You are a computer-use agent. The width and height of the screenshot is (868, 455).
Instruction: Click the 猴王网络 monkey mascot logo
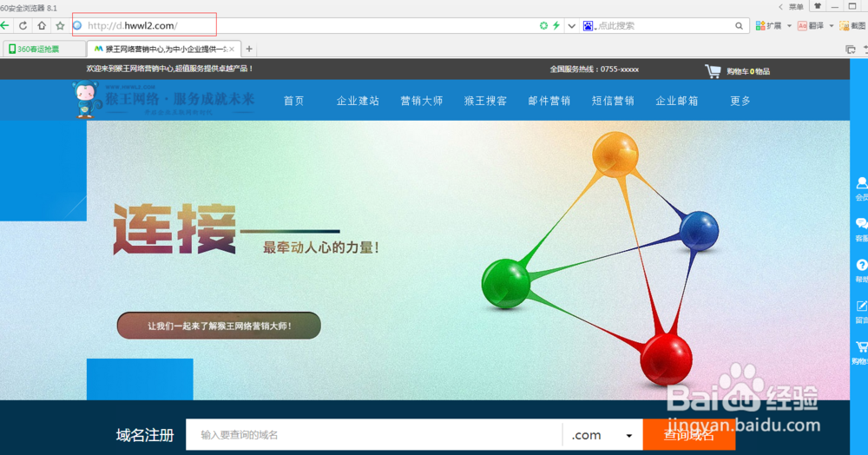[86, 99]
